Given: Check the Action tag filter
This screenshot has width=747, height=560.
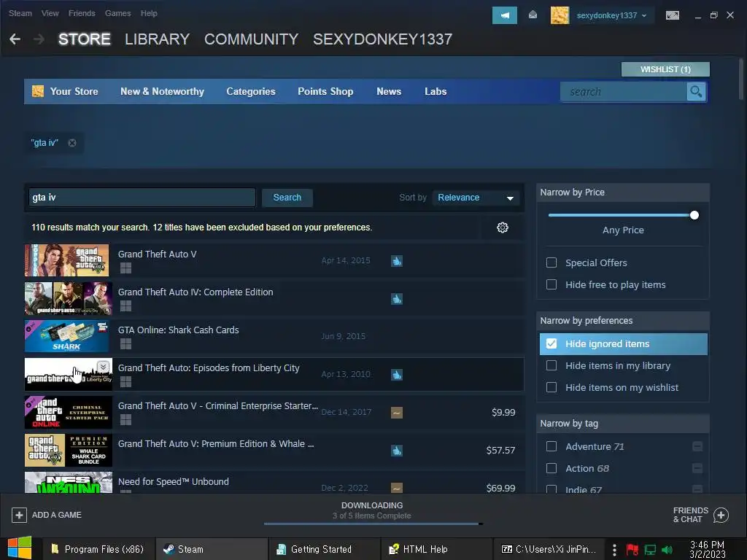Looking at the screenshot, I should click(x=551, y=468).
